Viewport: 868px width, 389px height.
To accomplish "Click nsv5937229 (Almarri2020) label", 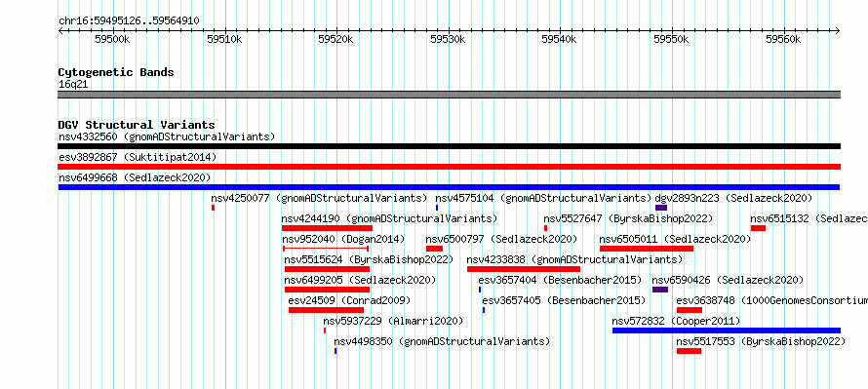I will pyautogui.click(x=393, y=321).
